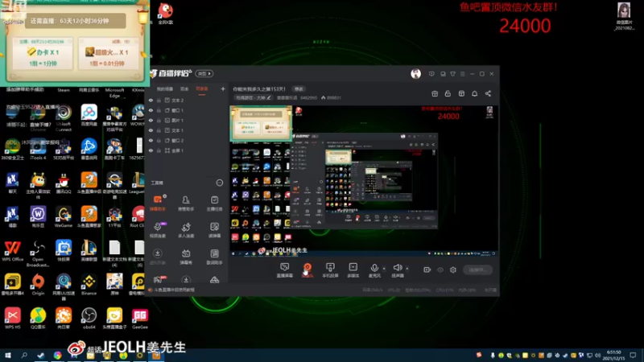Open the 弹幕助手 tool in the toolbox
This screenshot has height=362, width=644.
point(158,203)
